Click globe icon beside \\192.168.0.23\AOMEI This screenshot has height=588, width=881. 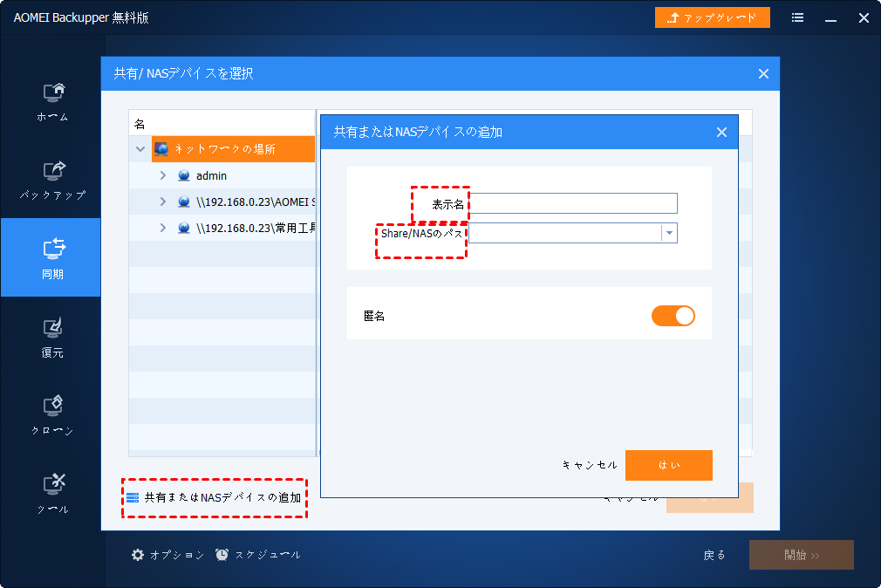pyautogui.click(x=184, y=202)
